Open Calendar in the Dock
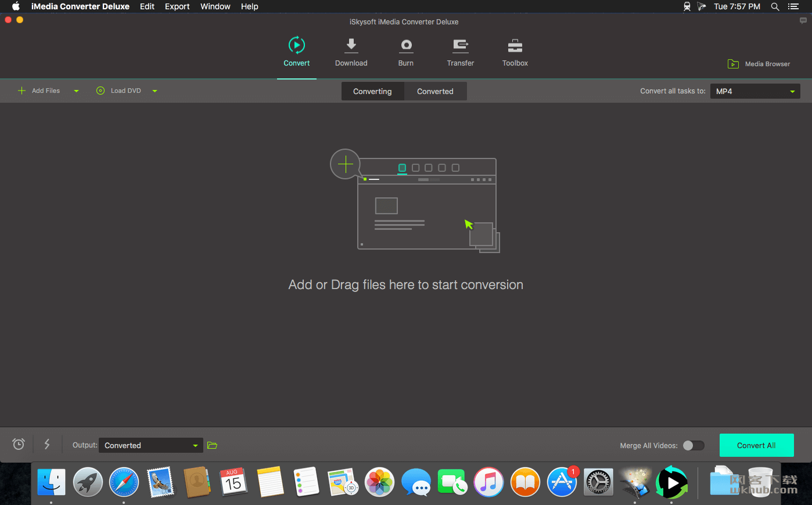 click(233, 482)
